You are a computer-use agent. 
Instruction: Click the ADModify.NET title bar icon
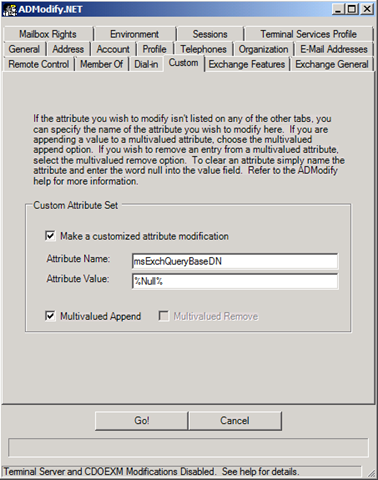coord(9,9)
